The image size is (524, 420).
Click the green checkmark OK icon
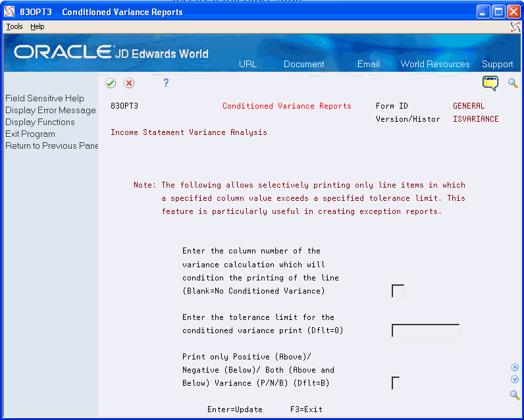[x=111, y=83]
